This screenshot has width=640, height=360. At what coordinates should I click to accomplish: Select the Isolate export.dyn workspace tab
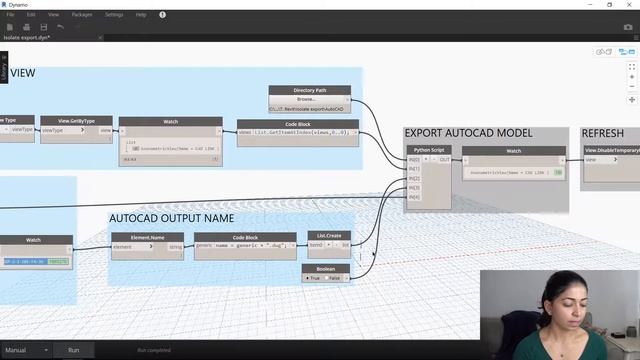tap(27, 38)
